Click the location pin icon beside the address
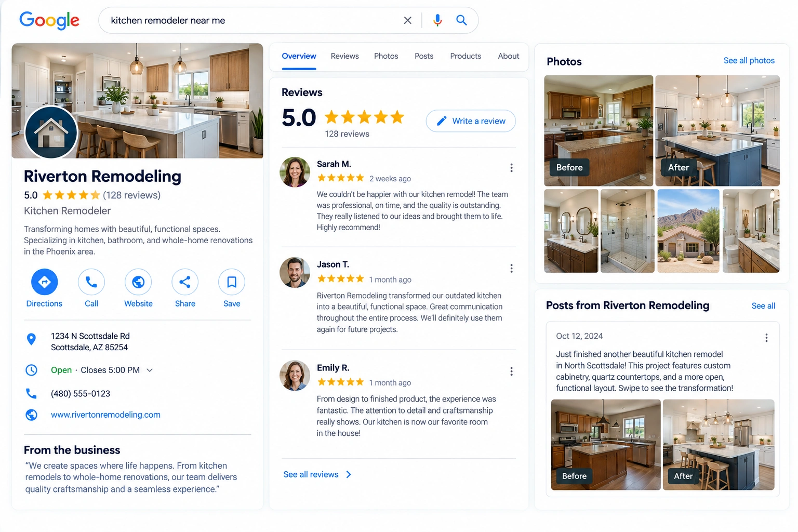 coord(31,339)
